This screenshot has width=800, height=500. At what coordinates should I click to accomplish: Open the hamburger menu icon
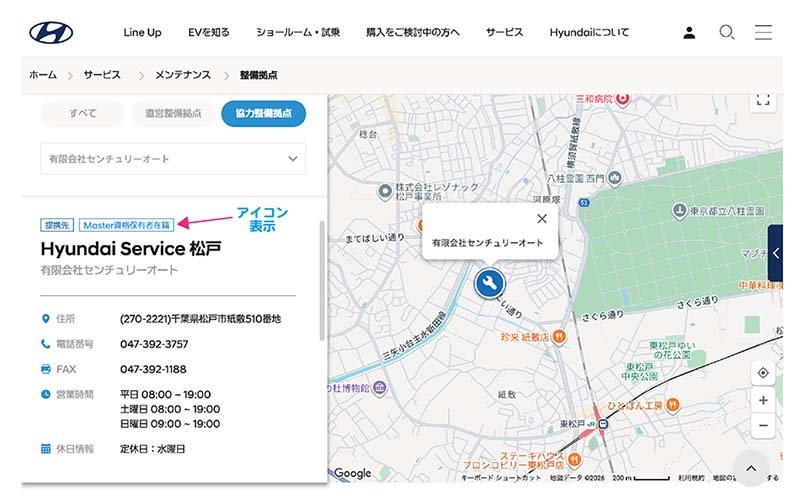click(763, 32)
